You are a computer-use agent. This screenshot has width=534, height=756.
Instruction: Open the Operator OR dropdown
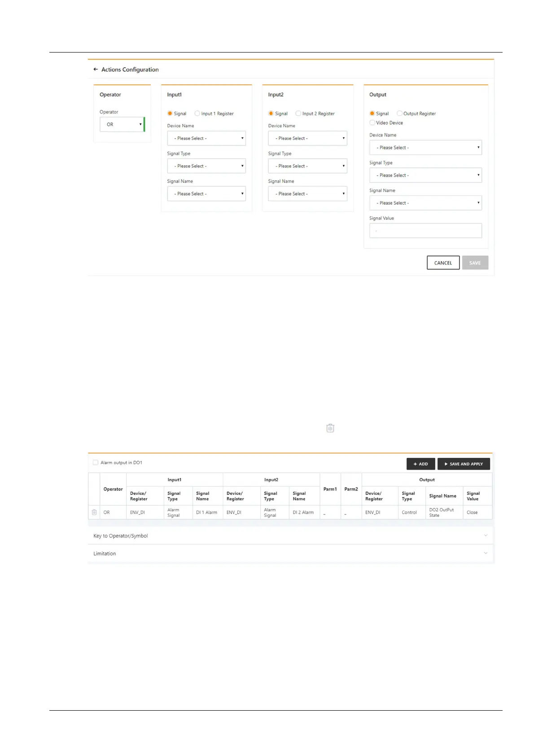click(122, 124)
